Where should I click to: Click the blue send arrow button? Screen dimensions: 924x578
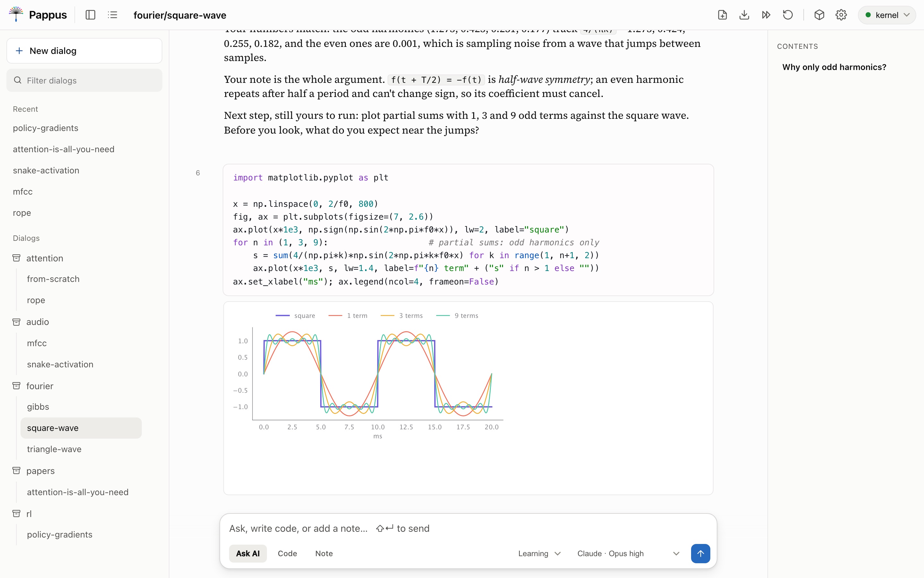tap(700, 553)
